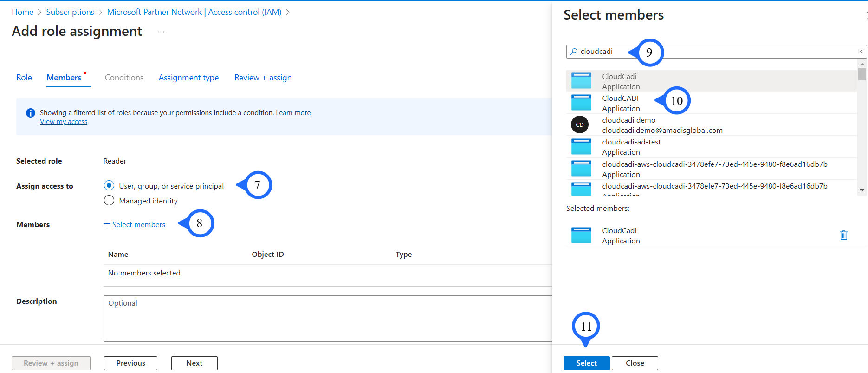Image resolution: width=868 pixels, height=373 pixels.
Task: Click the cloudcadi search input field
Action: tap(716, 52)
